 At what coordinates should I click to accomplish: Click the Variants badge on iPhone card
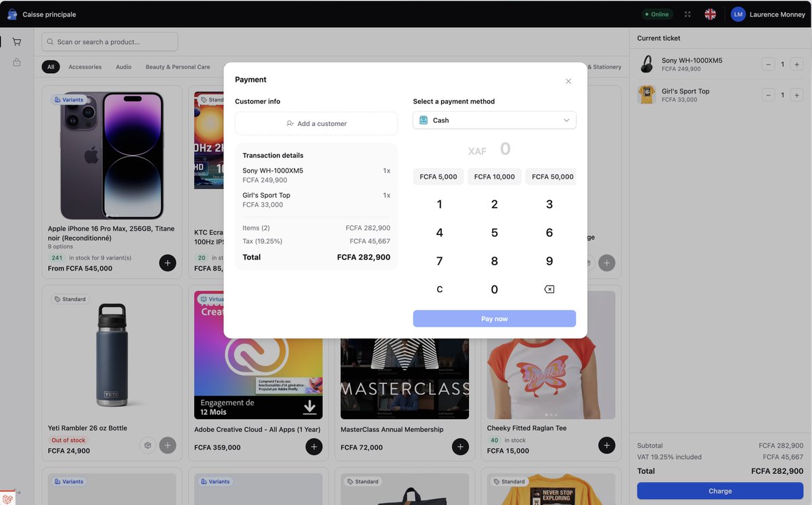coord(68,100)
